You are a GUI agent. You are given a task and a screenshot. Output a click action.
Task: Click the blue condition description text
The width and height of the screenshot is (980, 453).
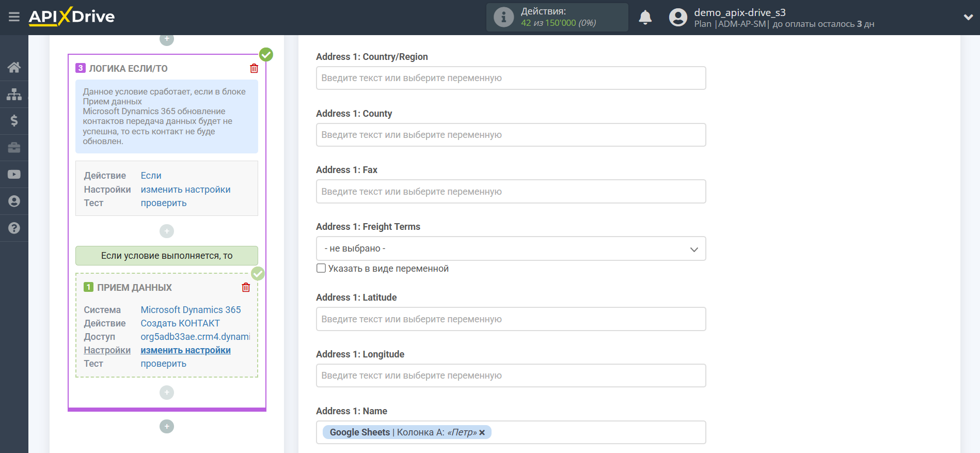(x=167, y=116)
